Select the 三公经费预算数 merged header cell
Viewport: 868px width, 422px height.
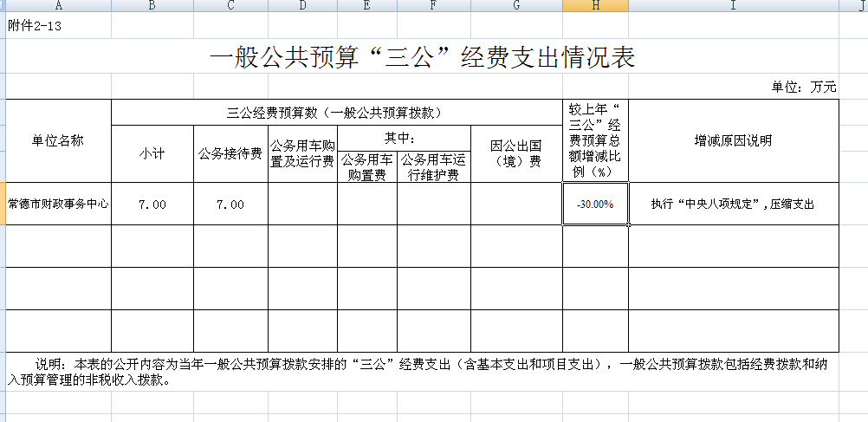[335, 113]
